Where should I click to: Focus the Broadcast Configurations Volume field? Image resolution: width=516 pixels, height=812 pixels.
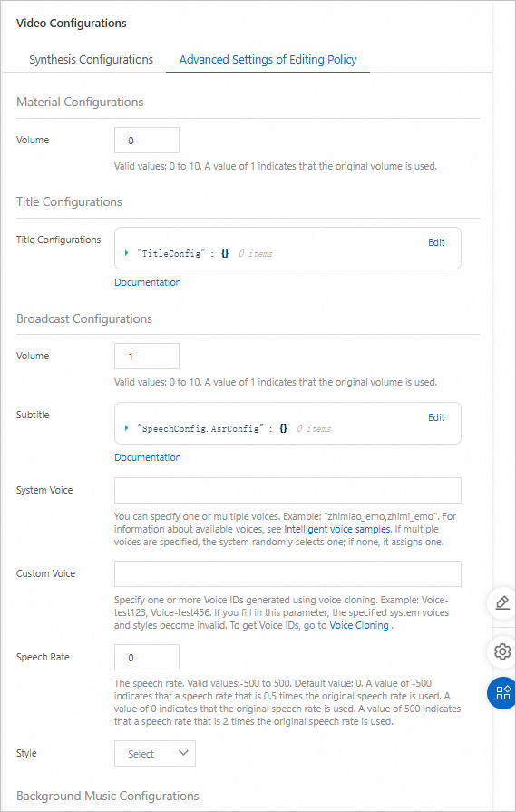pos(147,357)
